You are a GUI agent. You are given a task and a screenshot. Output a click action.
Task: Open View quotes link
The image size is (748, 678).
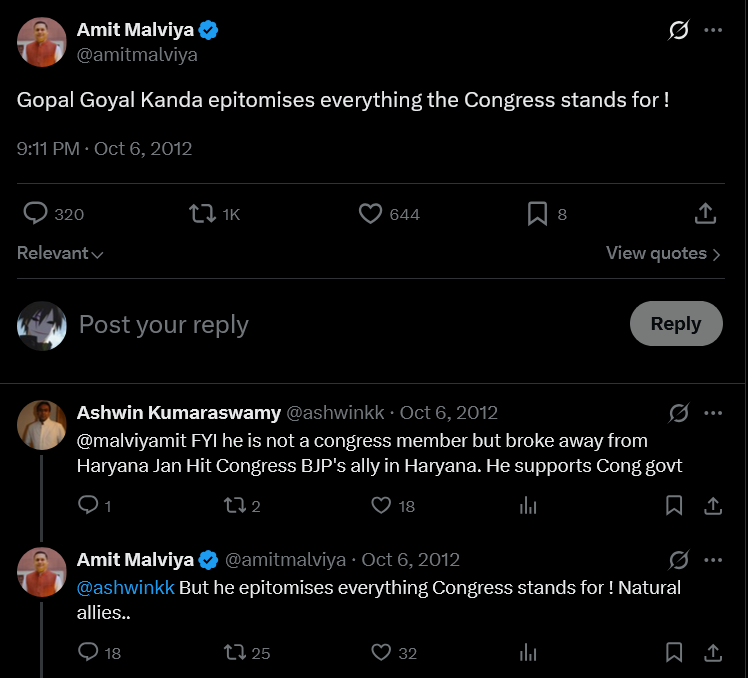pos(663,253)
